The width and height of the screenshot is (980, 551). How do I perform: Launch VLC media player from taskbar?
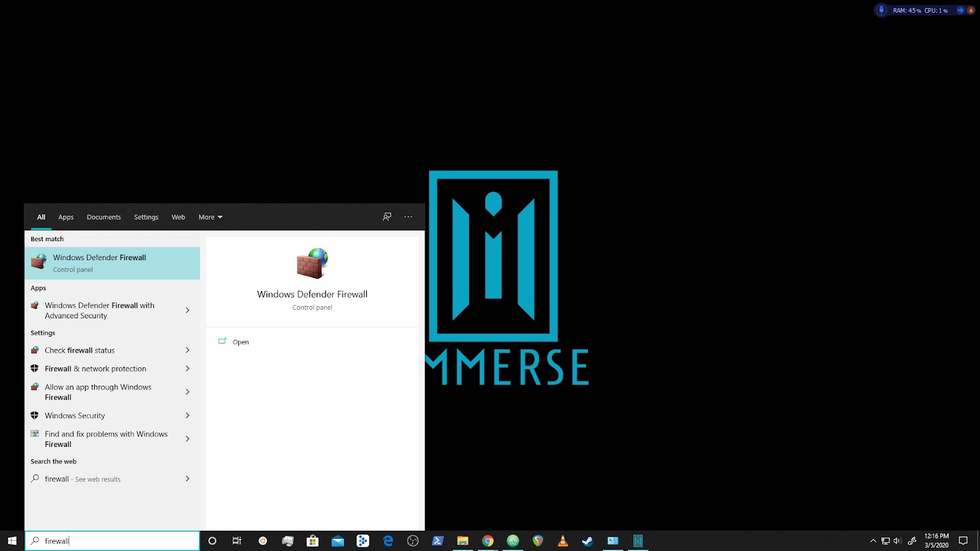[563, 541]
